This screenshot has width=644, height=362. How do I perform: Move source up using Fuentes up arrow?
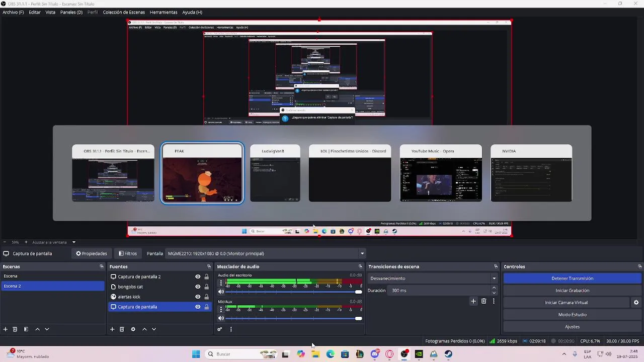click(144, 329)
